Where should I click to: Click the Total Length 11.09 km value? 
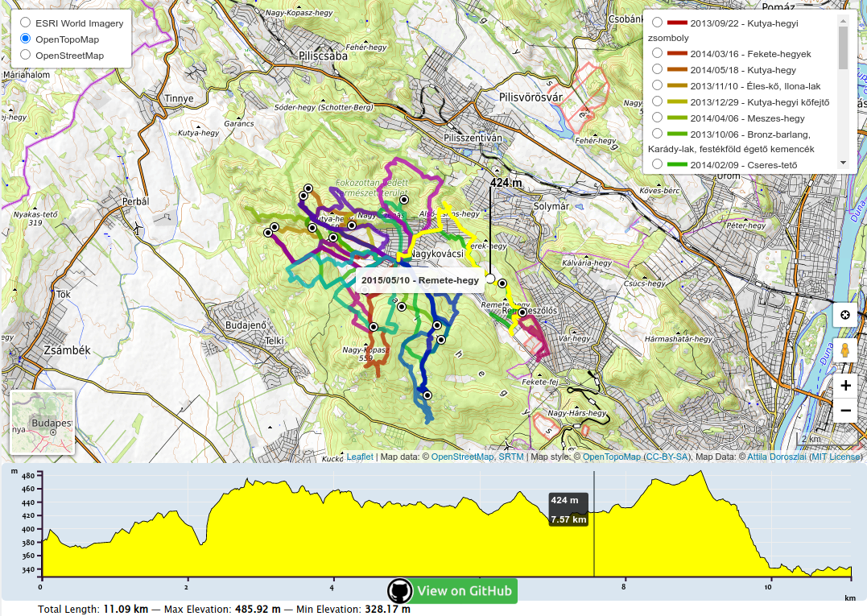tap(126, 609)
